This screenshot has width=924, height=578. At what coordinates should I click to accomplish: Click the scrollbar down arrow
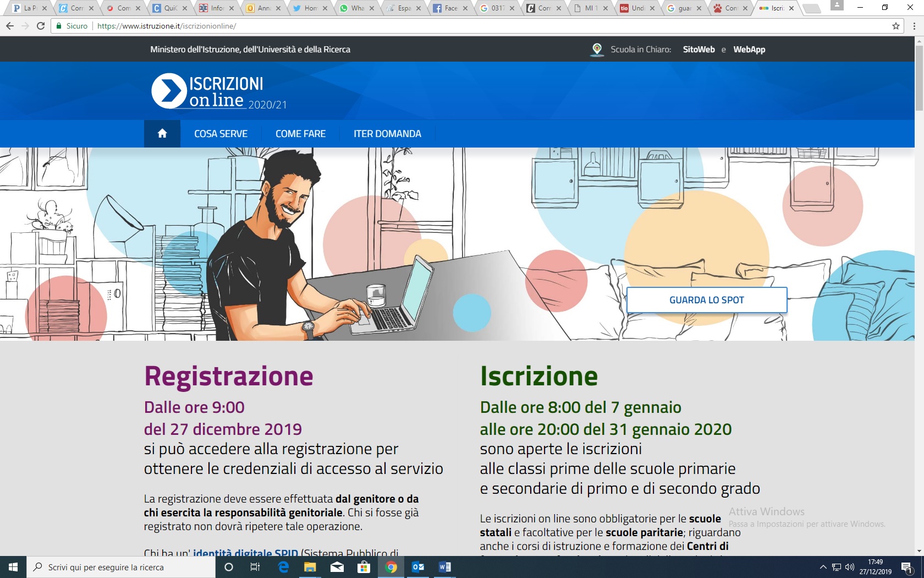click(x=919, y=551)
